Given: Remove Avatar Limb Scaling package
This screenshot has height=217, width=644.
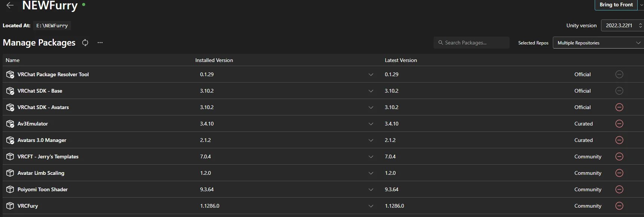Looking at the screenshot, I should tap(619, 173).
